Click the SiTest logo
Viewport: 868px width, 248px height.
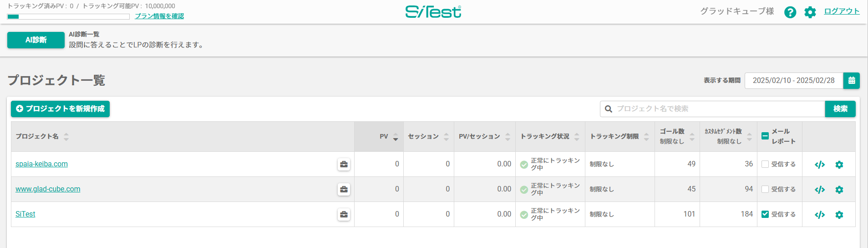[x=433, y=12]
